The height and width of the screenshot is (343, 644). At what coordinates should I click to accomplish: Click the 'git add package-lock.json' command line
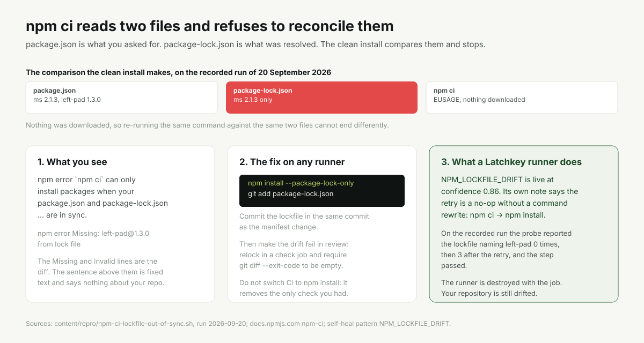pyautogui.click(x=291, y=194)
